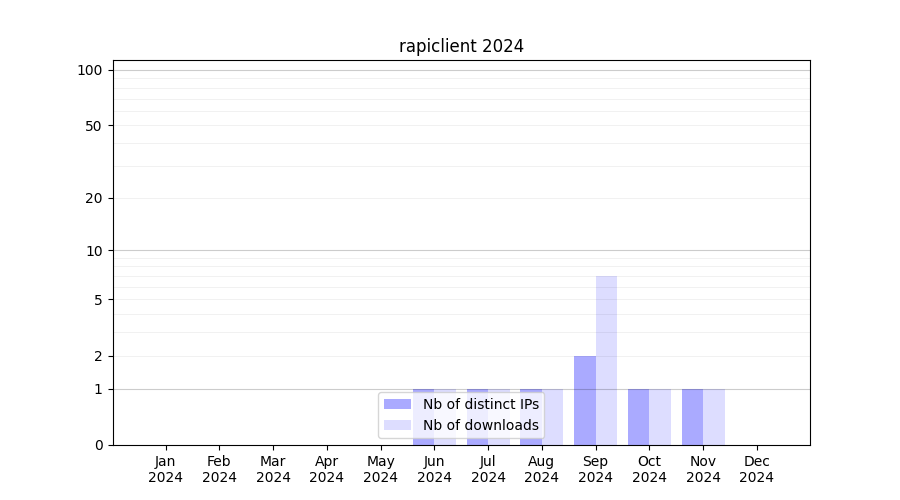The height and width of the screenshot is (500, 900).
Task: Select the Aug 2024 downloads bar
Action: coord(553,417)
